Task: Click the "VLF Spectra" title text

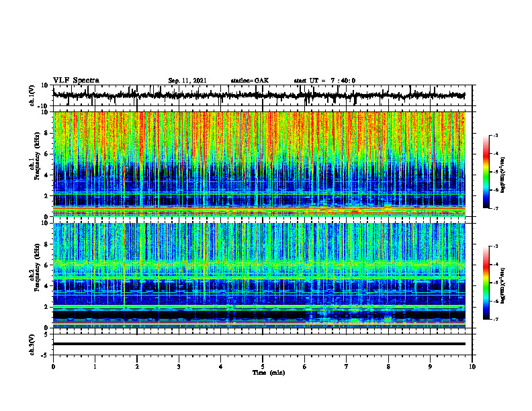Action: (x=76, y=81)
